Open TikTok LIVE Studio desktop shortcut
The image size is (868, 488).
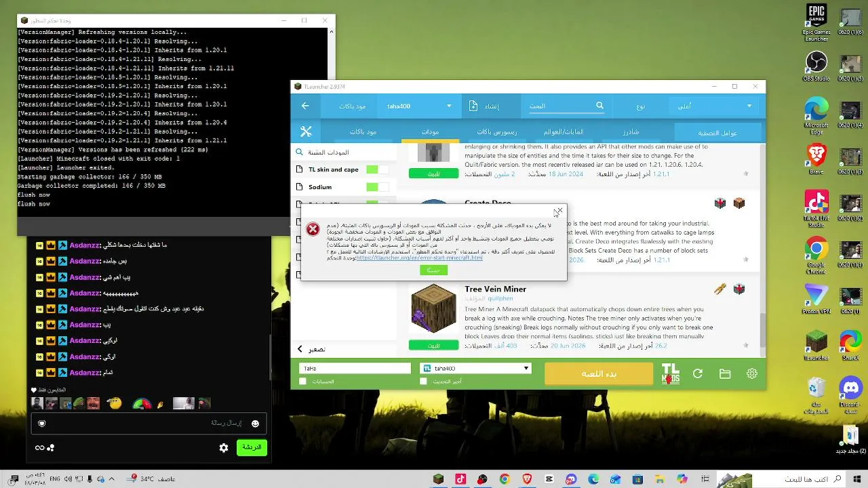point(816,209)
